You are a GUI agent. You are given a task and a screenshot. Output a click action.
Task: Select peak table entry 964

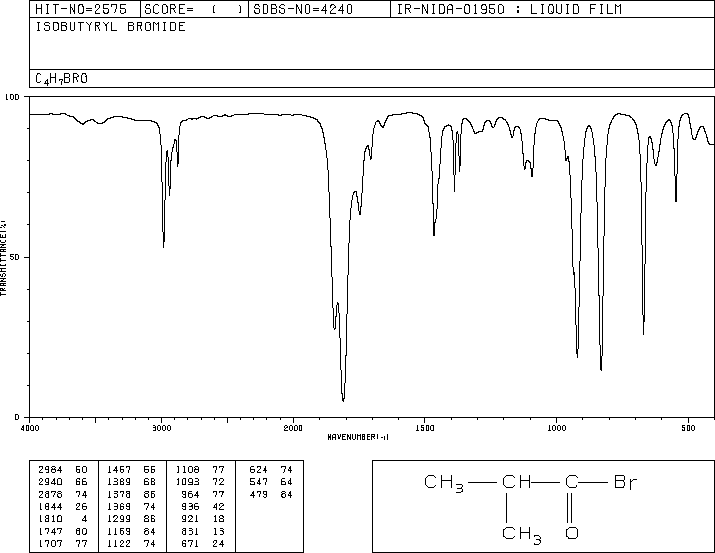[x=191, y=494]
